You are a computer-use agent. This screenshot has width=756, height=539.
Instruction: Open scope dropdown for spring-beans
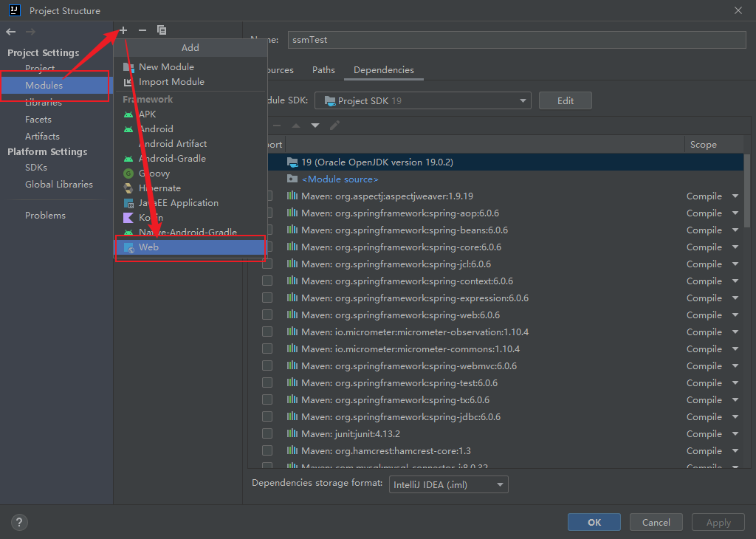click(x=735, y=230)
